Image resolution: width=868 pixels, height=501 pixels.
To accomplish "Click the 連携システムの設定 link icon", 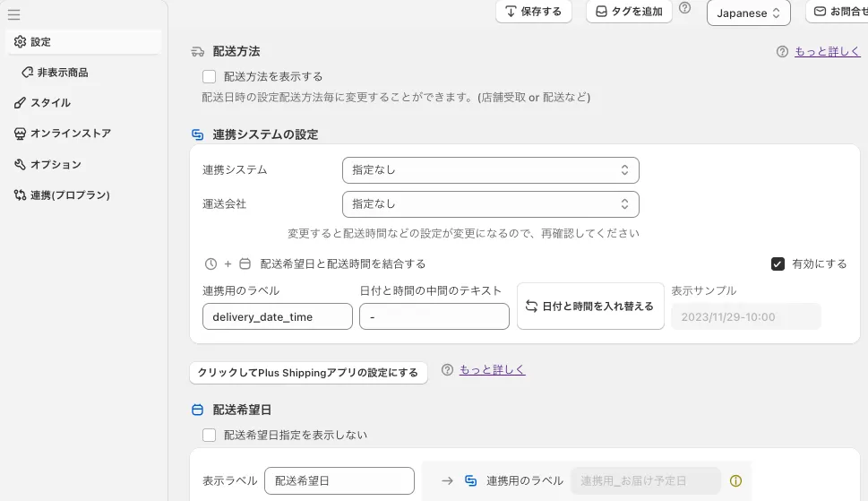I will [x=198, y=134].
